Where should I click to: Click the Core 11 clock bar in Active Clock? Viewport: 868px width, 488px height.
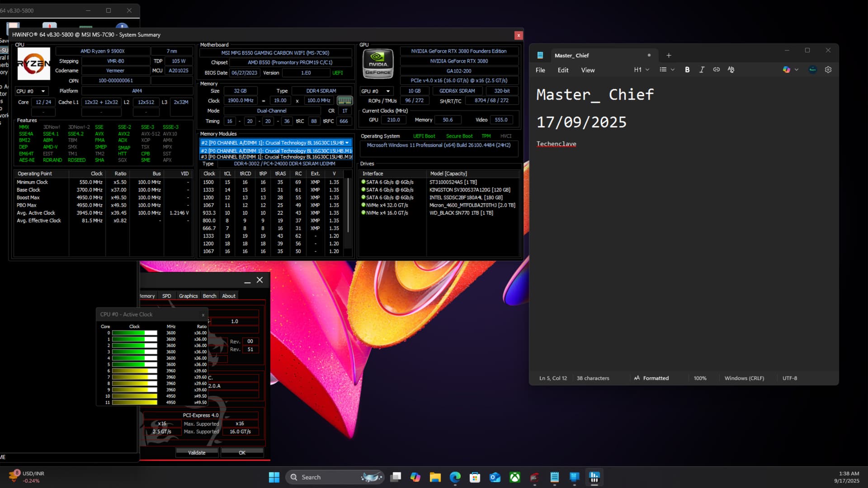click(135, 403)
